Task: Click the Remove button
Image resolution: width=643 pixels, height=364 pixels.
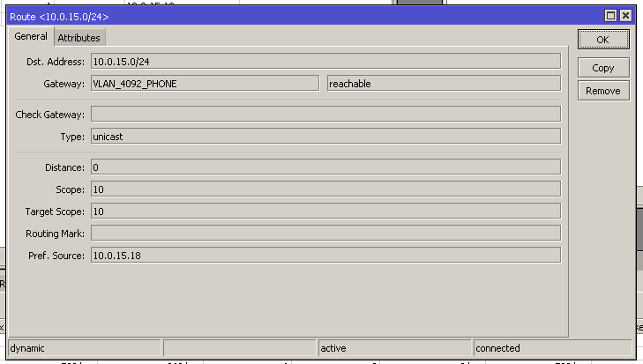Action: coord(603,91)
